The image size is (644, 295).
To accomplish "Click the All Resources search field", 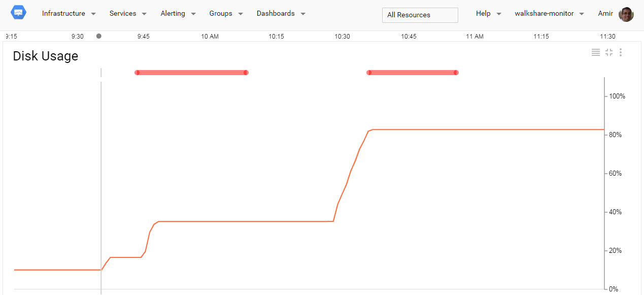I will [x=420, y=15].
